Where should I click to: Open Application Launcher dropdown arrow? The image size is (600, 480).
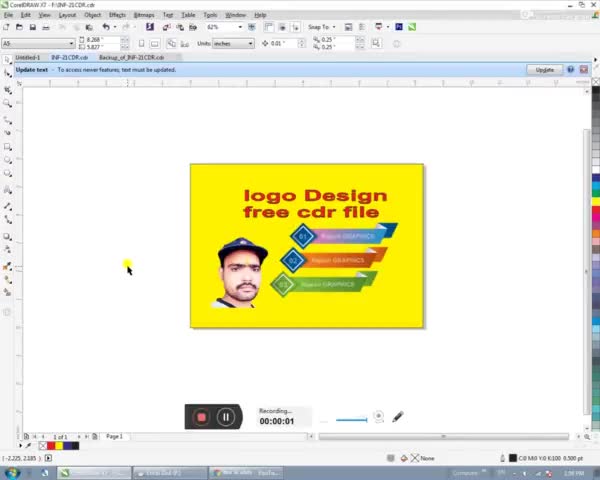388,27
